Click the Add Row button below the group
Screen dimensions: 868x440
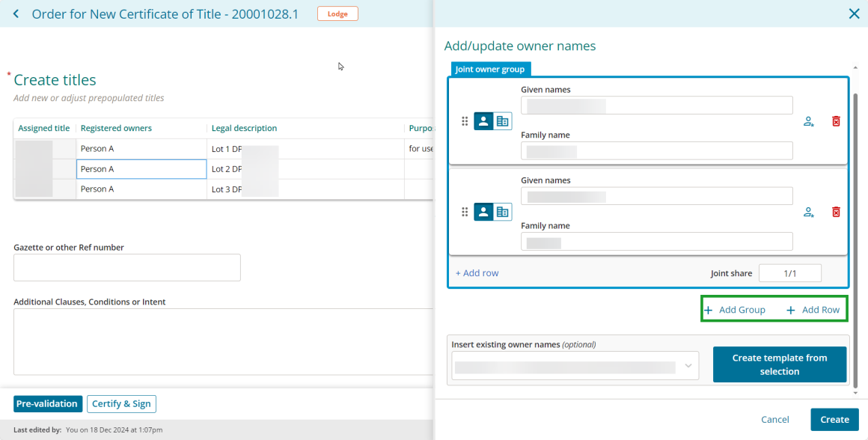(x=813, y=310)
